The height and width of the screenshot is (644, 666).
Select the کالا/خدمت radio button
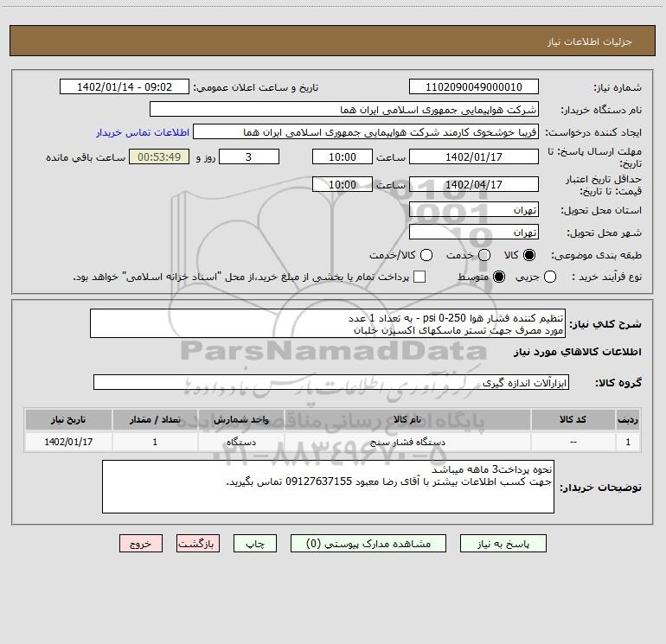pos(426,255)
